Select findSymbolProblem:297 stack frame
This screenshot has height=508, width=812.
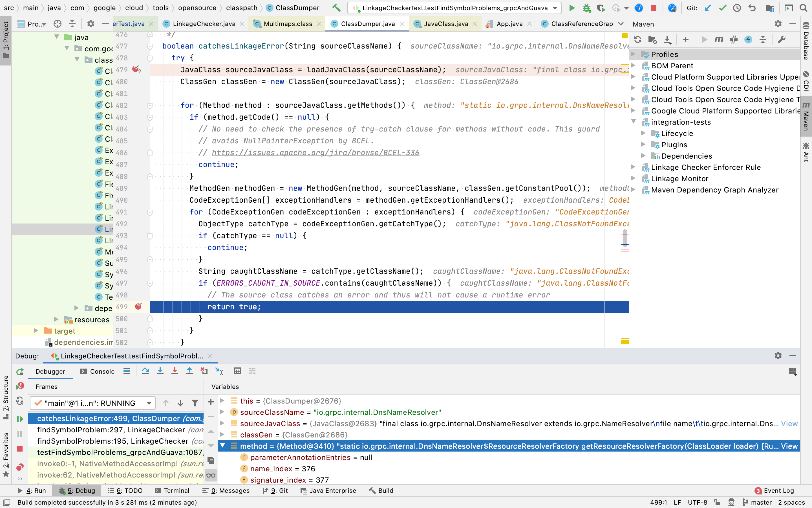tap(116, 430)
